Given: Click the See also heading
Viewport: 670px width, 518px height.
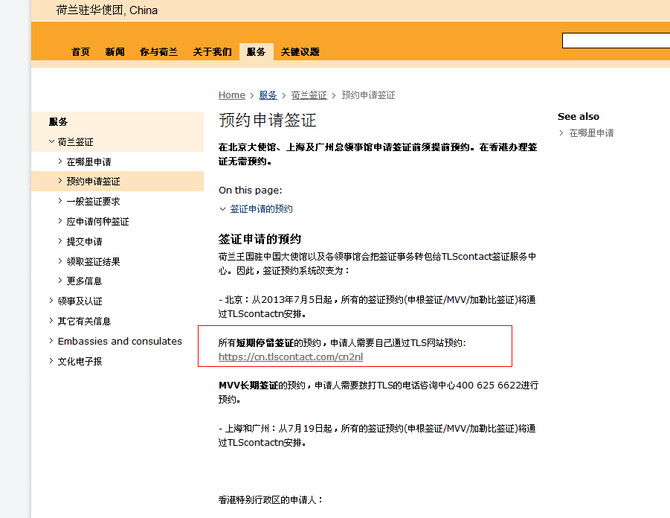Looking at the screenshot, I should pyautogui.click(x=578, y=116).
